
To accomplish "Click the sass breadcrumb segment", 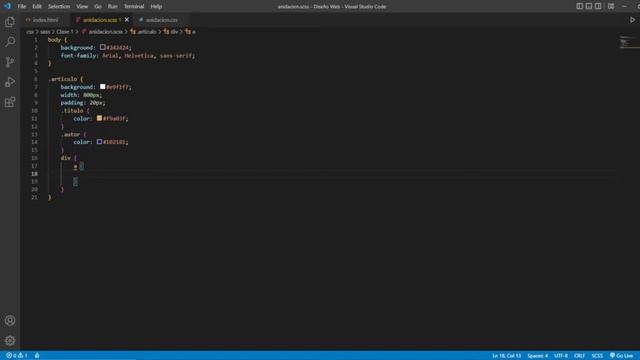I will 45,31.
